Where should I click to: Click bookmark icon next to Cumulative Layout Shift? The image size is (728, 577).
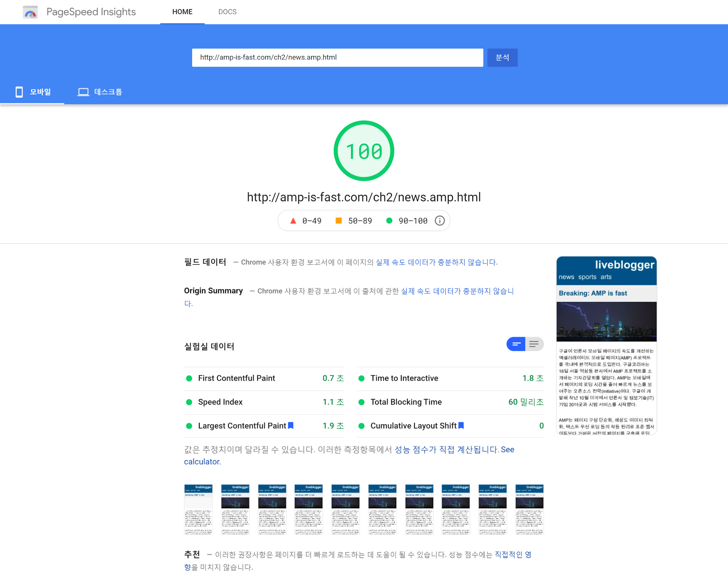coord(461,425)
